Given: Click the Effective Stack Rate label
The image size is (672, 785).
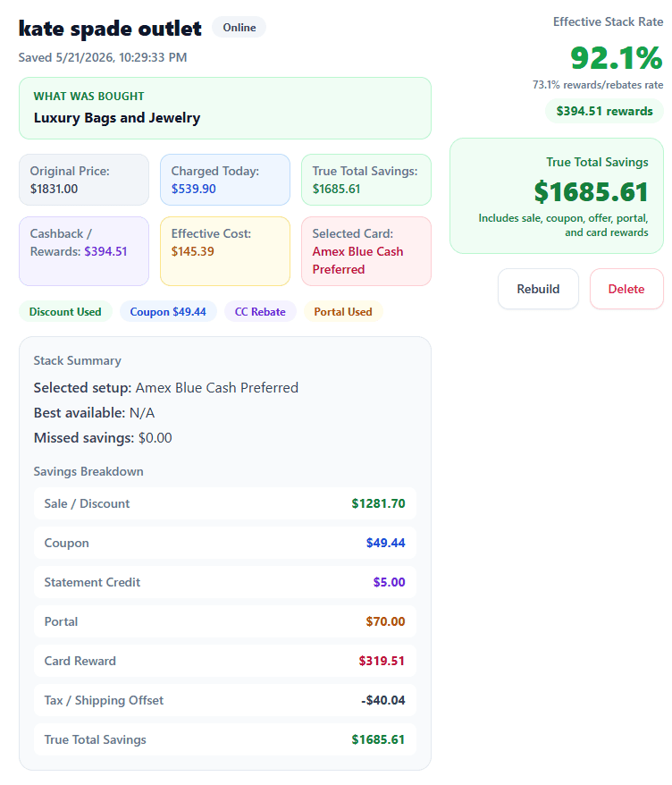Looking at the screenshot, I should click(x=608, y=22).
